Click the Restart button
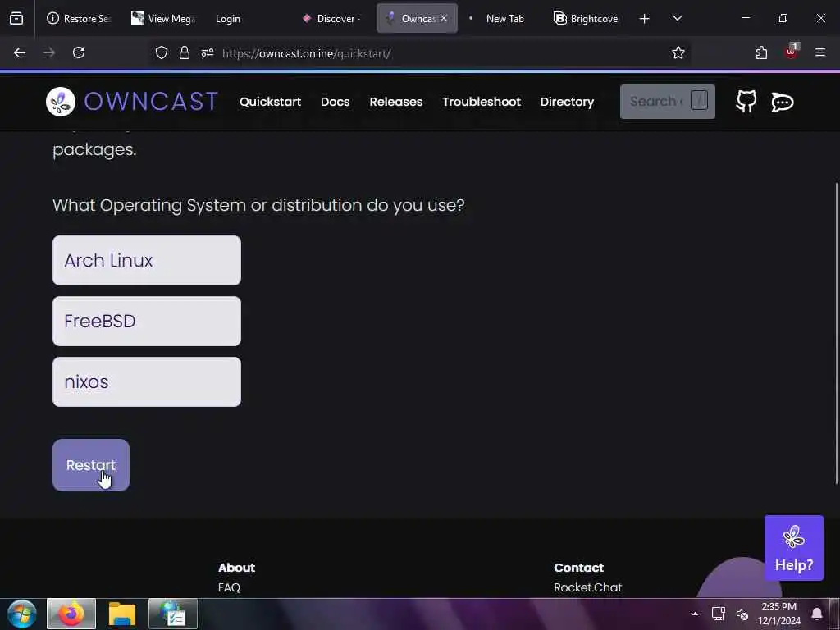 click(91, 465)
